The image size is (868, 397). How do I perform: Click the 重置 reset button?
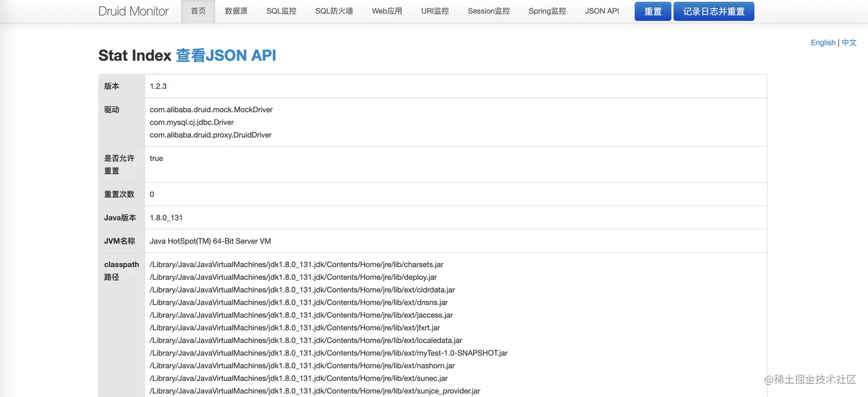click(x=653, y=11)
